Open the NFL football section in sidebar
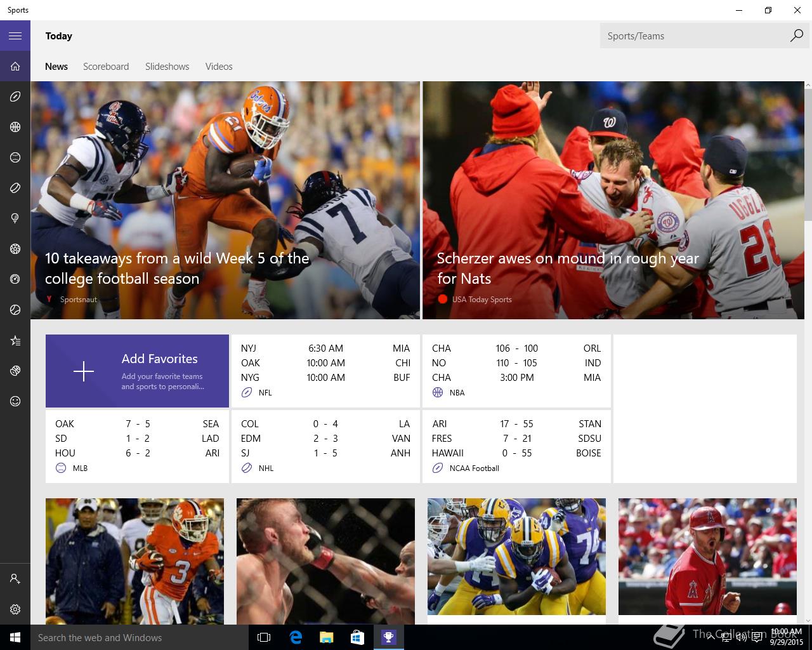The height and width of the screenshot is (650, 812). coord(15,96)
